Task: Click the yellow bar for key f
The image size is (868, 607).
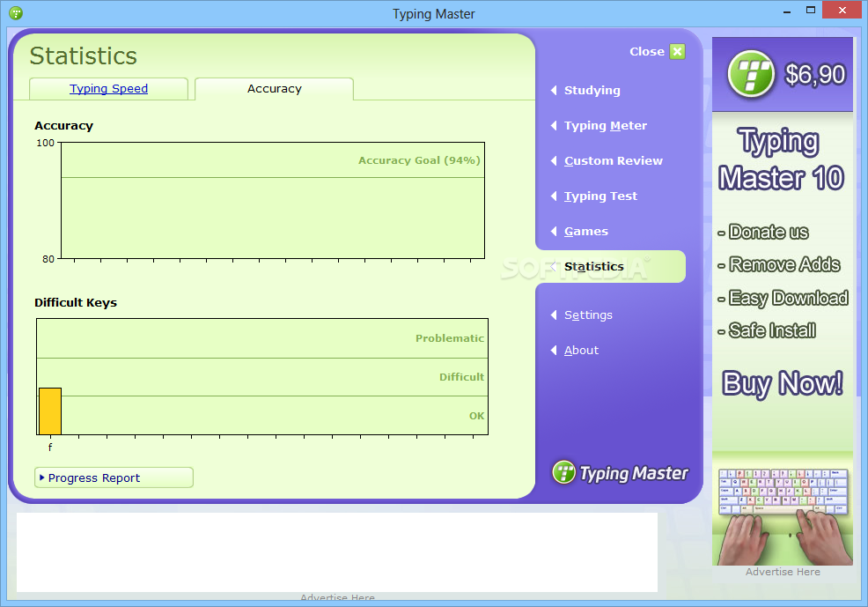Action: [x=50, y=411]
